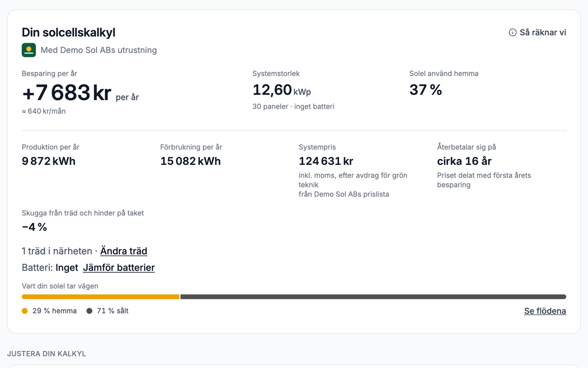Click the "Solel använd hemma" label

pyautogui.click(x=444, y=74)
